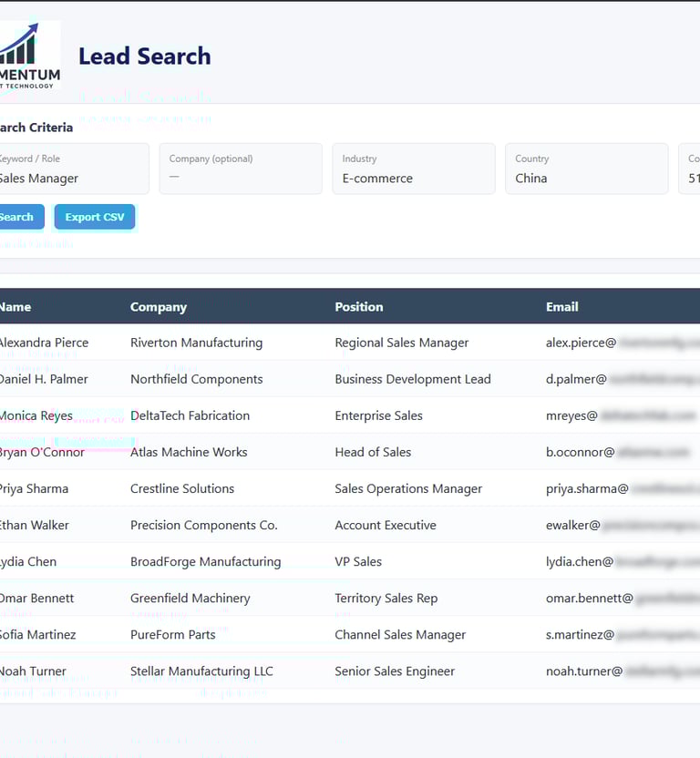This screenshot has width=700, height=758.
Task: Select the Noah Turner name cell
Action: 33,671
